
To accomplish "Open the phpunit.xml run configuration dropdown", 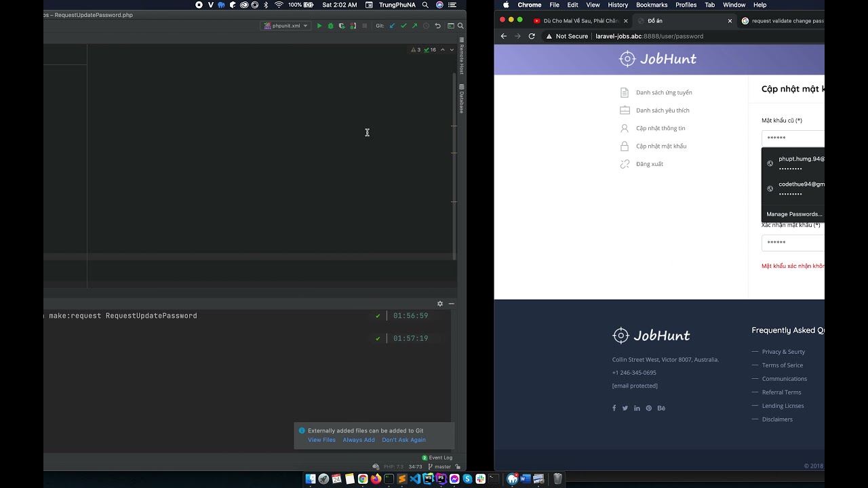I will coord(285,26).
